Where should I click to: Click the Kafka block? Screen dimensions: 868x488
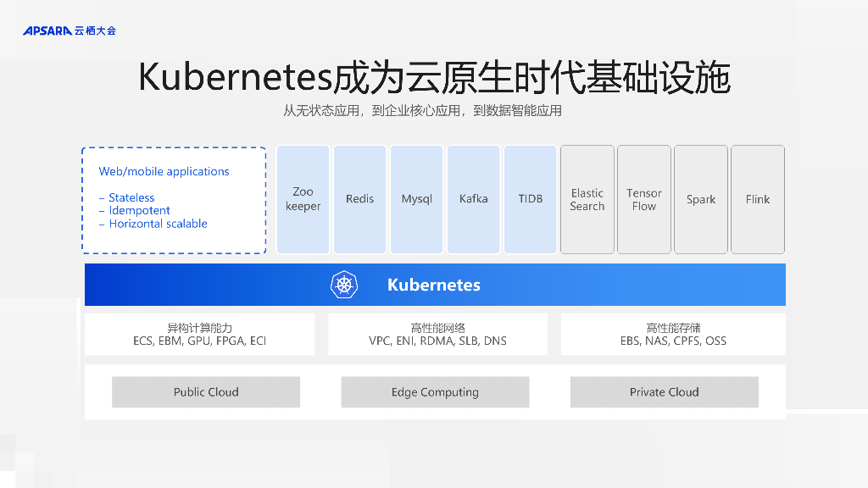point(473,200)
